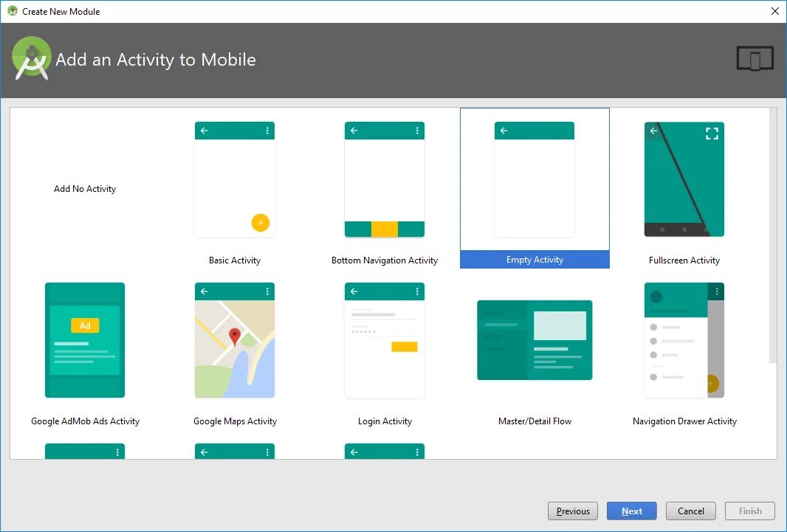
Task: Choose the Google AdMob Ads Activity thumbnail
Action: coord(85,340)
